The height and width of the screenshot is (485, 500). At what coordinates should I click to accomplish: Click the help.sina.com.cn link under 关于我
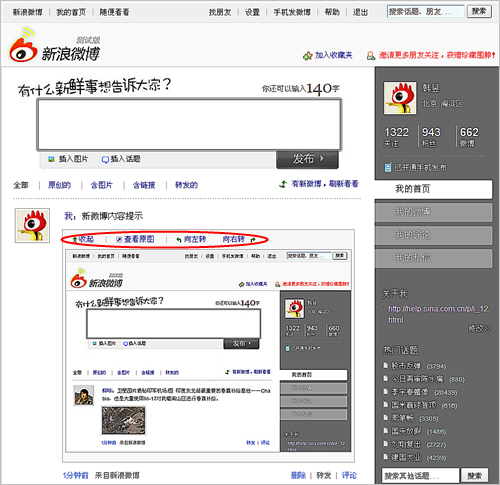438,314
